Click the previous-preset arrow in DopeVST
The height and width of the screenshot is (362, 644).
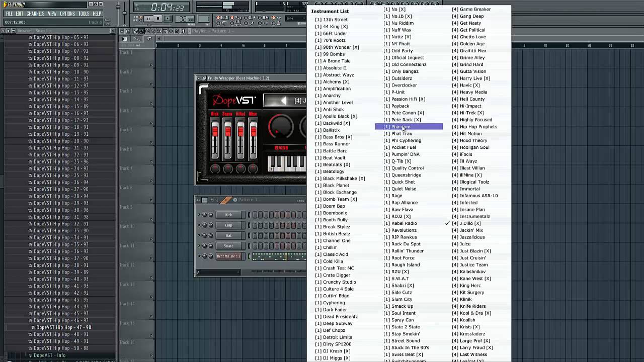click(283, 101)
